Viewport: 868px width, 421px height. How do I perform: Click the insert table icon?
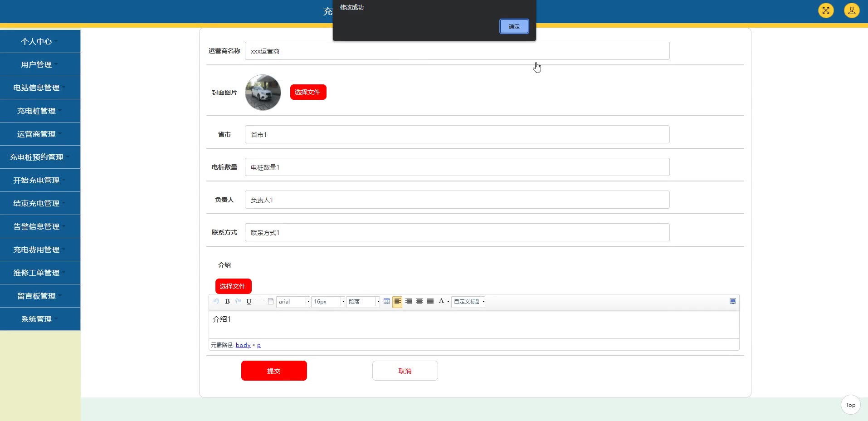[386, 302]
